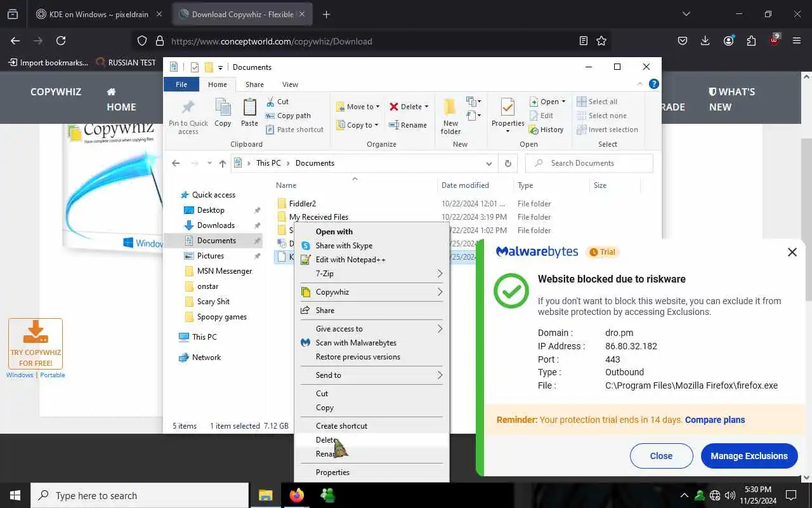Click the Search Documents field
The image size is (812, 508).
(x=589, y=163)
